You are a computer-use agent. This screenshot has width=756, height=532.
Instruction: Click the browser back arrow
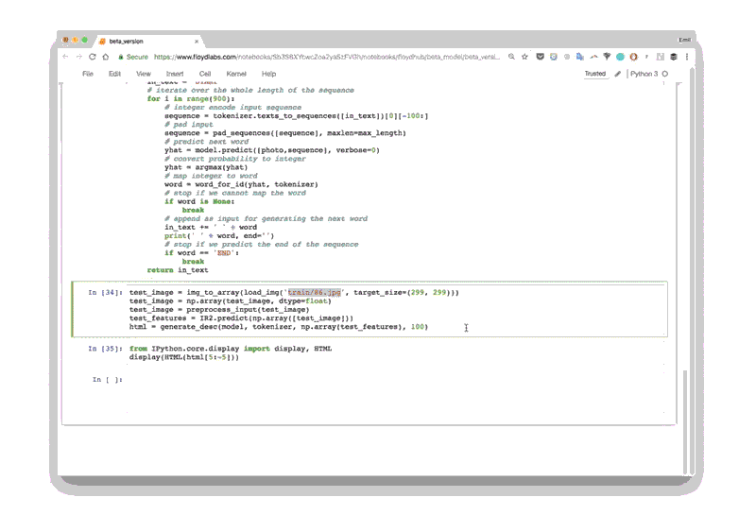(x=67, y=57)
